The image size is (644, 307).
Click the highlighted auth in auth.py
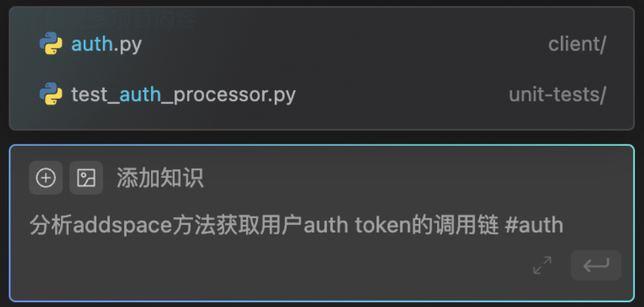[x=92, y=44]
